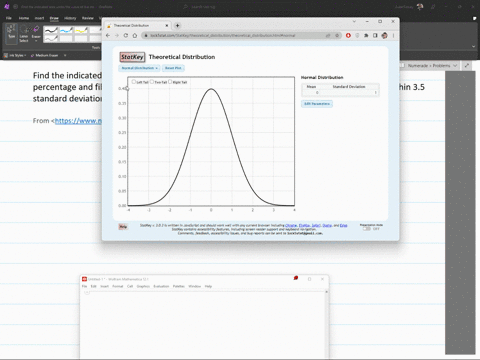480x360 pixels.
Task: Open the Mathematica Palettes menu
Action: (x=179, y=286)
